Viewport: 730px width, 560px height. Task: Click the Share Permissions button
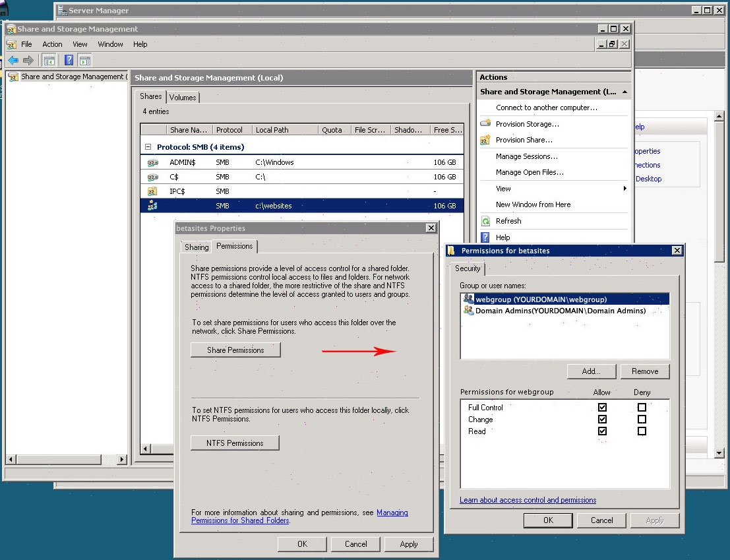(x=235, y=350)
